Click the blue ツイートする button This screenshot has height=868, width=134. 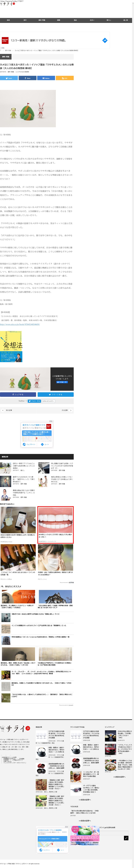[x=55, y=395]
